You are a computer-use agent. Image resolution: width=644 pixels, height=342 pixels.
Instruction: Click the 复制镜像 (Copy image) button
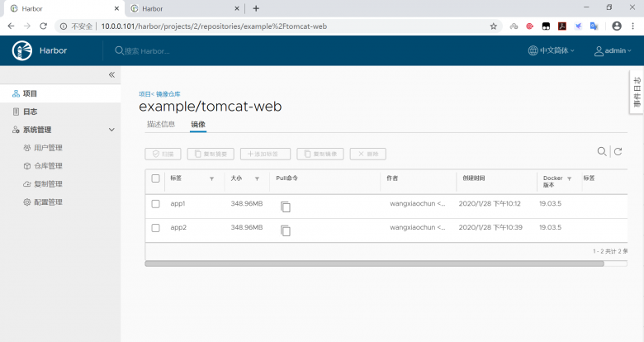[320, 154]
